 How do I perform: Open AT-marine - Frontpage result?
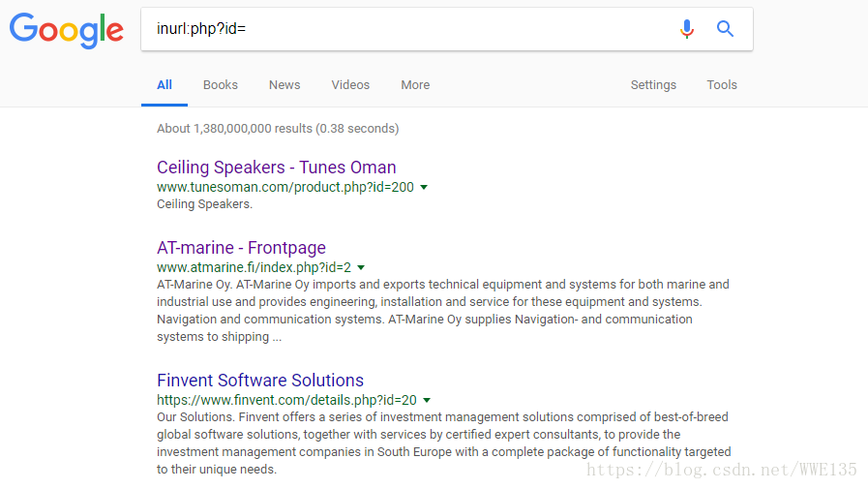[241, 248]
